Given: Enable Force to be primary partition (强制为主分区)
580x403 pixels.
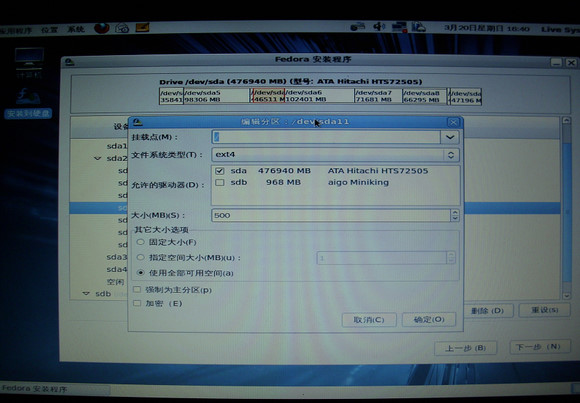Looking at the screenshot, I should point(137,290).
